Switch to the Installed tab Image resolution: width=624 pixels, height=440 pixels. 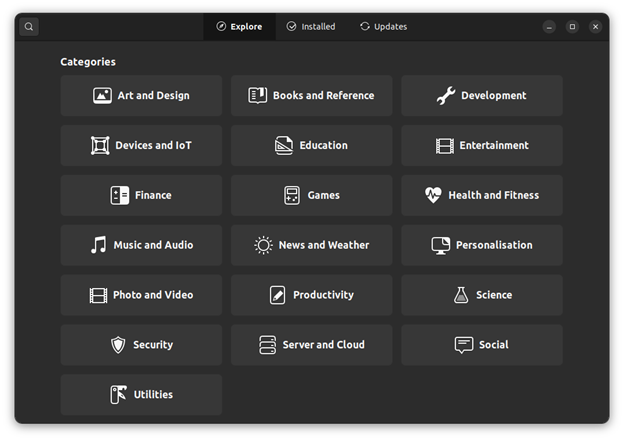coord(311,27)
